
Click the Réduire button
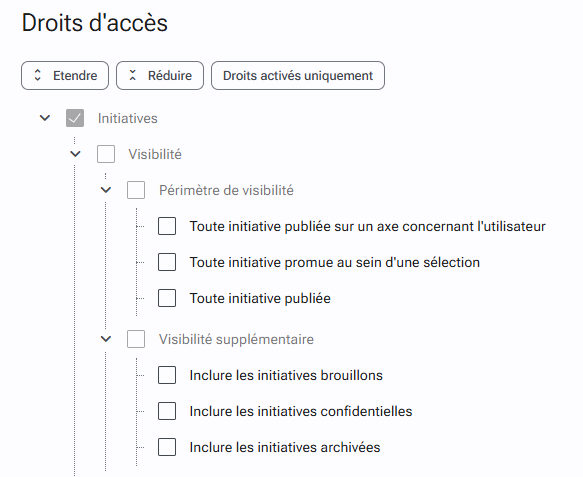tap(160, 75)
